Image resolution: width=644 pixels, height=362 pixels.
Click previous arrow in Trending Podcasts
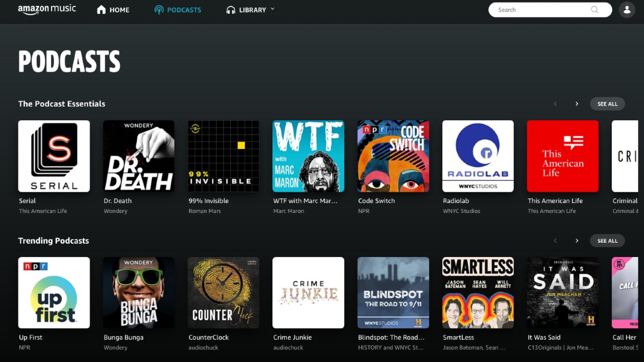tap(555, 241)
